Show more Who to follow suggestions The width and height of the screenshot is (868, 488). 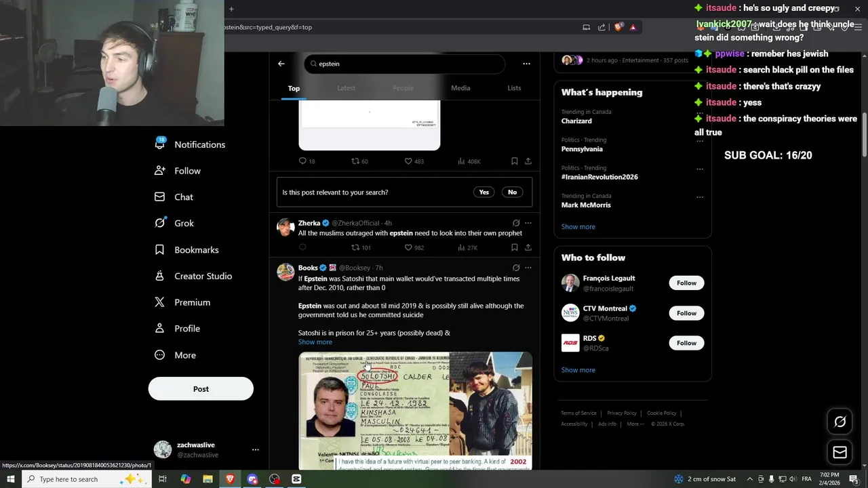578,370
